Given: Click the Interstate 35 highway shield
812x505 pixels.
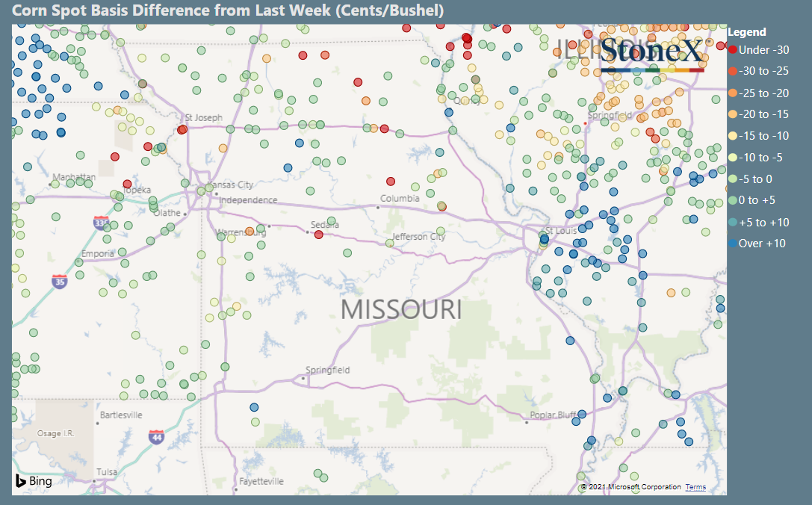Looking at the screenshot, I should pos(60,282).
